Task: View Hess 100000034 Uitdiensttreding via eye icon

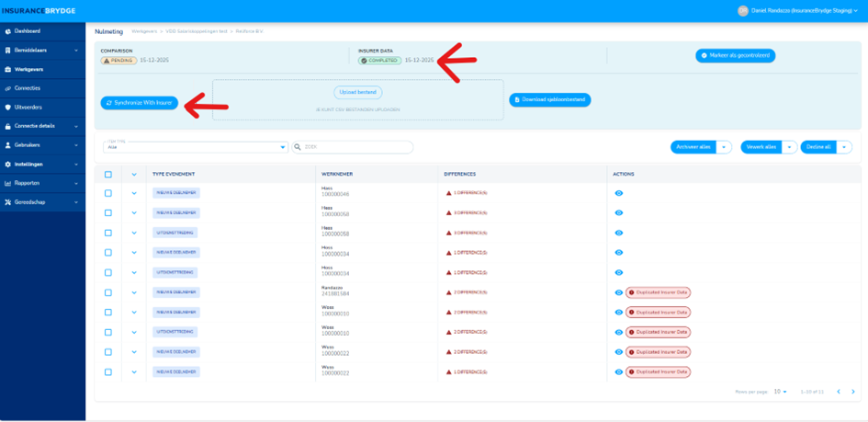Action: coord(619,272)
